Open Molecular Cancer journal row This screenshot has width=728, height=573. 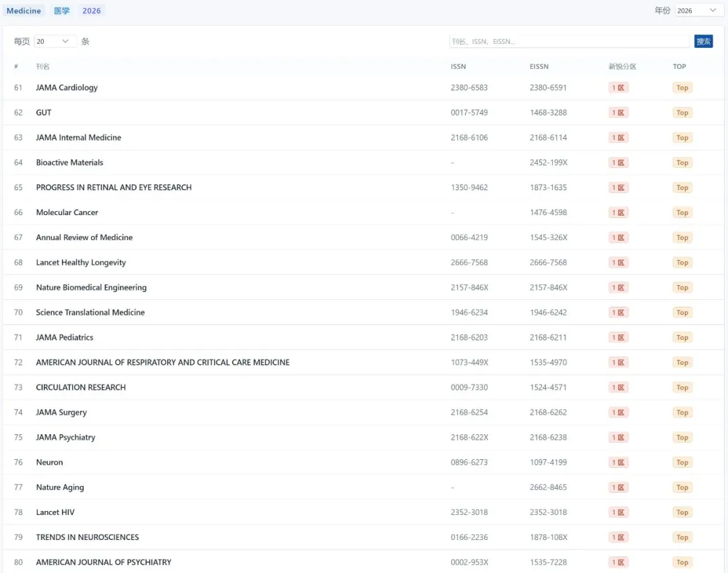pyautogui.click(x=67, y=212)
